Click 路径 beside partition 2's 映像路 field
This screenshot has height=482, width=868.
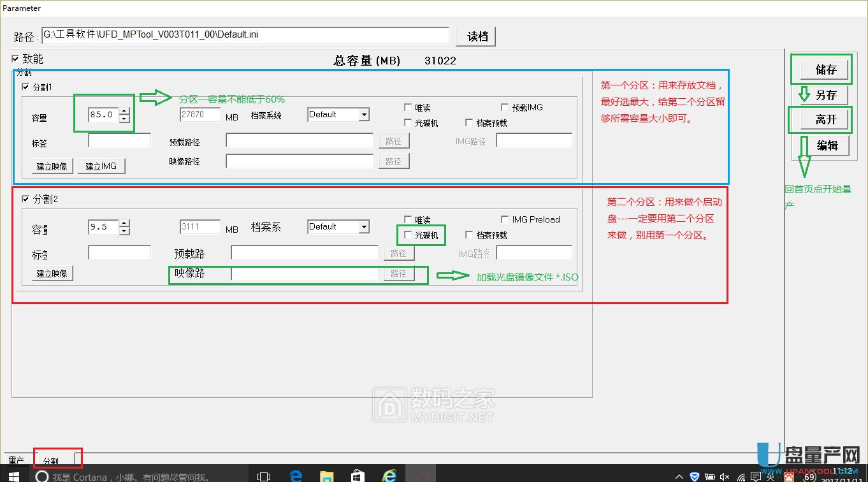[x=398, y=274]
